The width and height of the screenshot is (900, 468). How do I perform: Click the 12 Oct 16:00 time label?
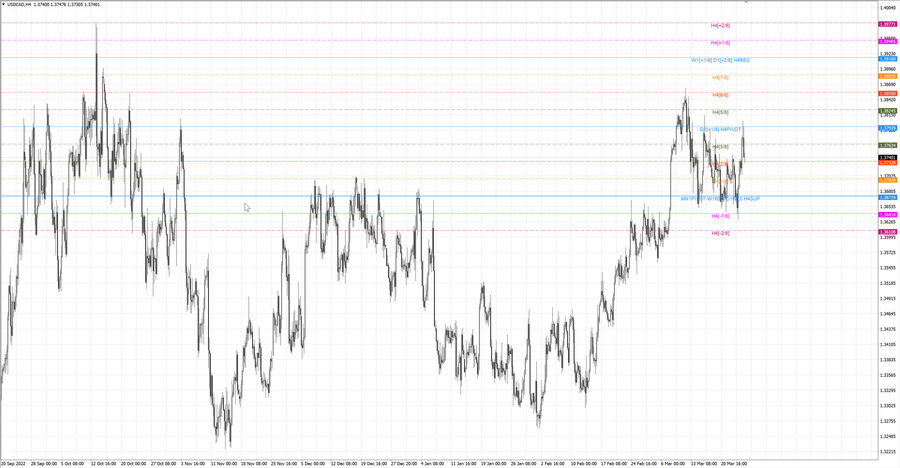(103, 463)
